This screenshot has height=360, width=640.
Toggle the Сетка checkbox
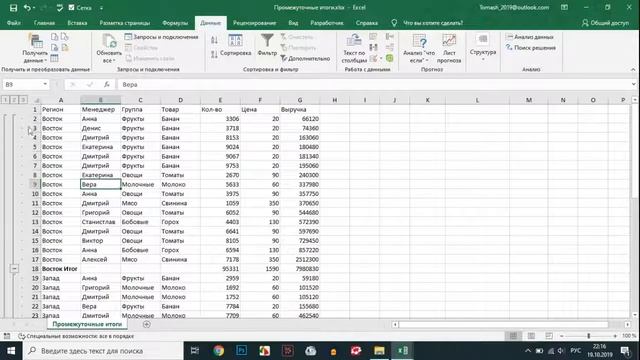click(72, 8)
